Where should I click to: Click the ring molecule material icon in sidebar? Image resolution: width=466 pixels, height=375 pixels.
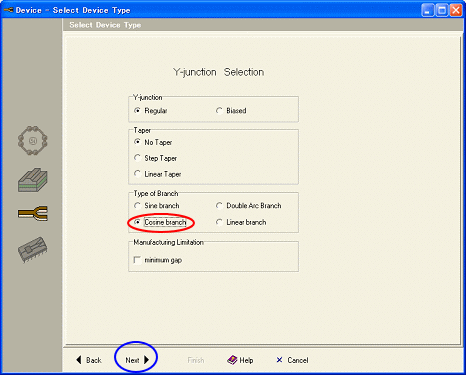[32, 140]
